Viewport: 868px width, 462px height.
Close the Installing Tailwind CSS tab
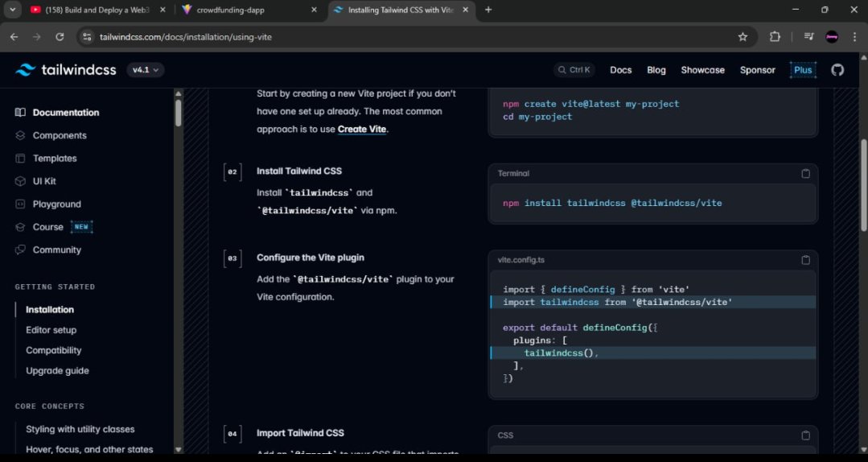(465, 10)
